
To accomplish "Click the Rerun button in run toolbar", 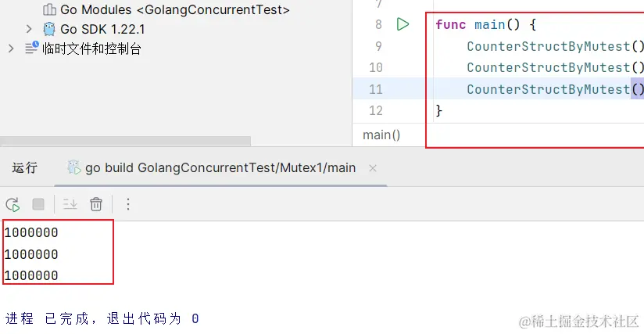I will (x=13, y=204).
